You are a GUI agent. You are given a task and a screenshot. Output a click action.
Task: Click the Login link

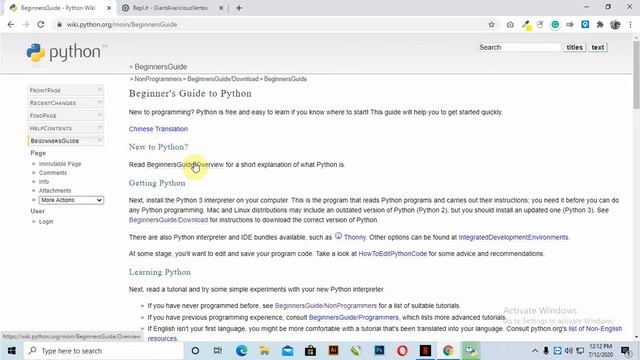click(46, 222)
